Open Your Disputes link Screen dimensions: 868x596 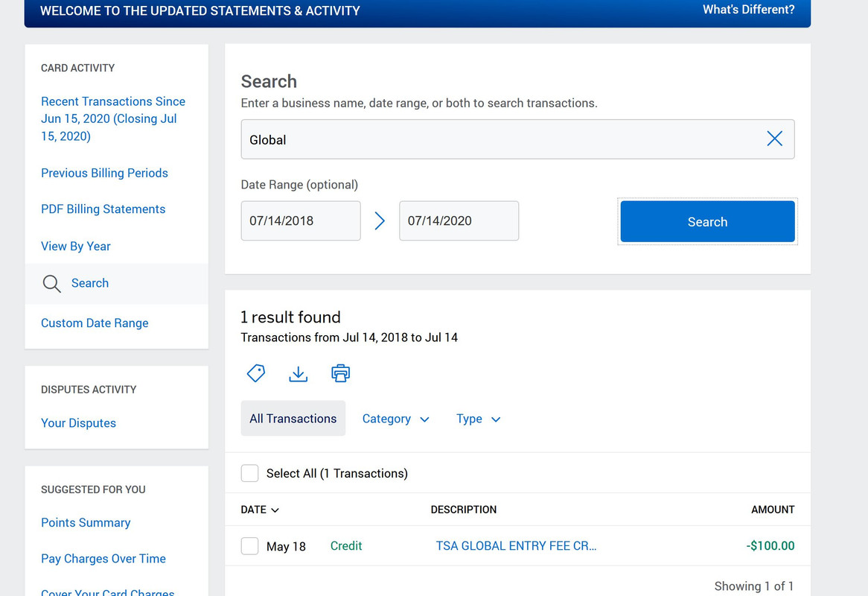pos(79,423)
